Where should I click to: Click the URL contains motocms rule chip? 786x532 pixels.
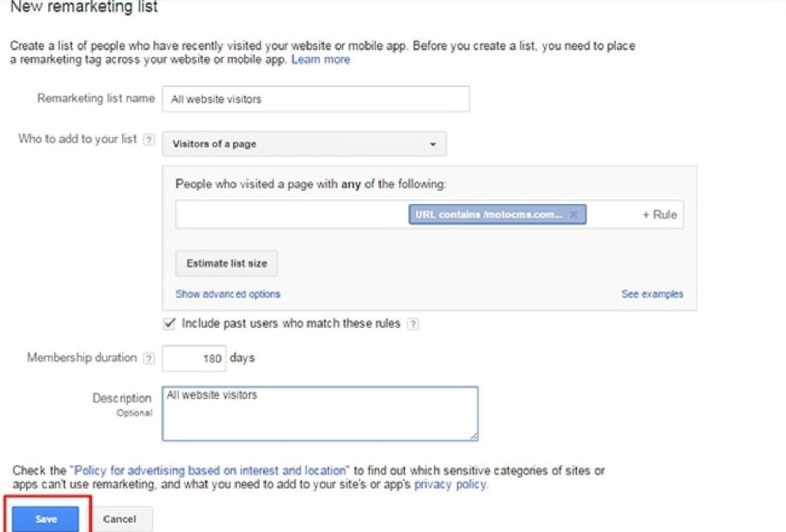488,215
